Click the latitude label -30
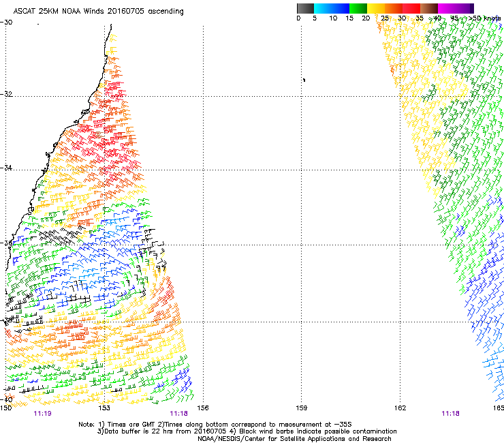This screenshot has height=443, width=504. coord(6,22)
